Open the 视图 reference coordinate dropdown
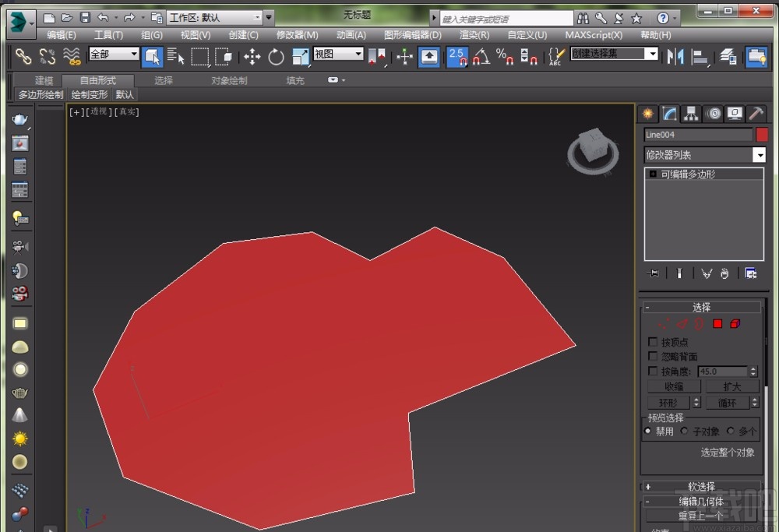The image size is (779, 532). 337,55
